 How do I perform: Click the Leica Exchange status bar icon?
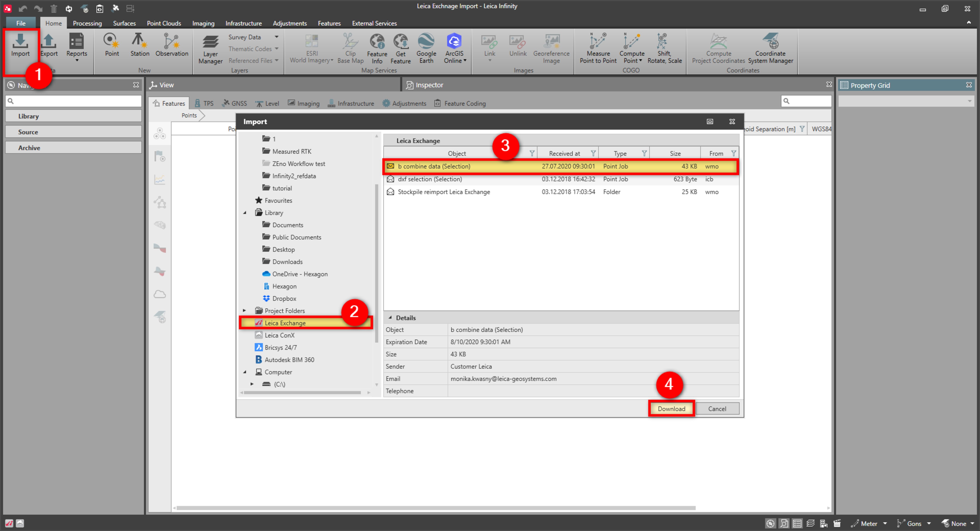[x=9, y=523]
